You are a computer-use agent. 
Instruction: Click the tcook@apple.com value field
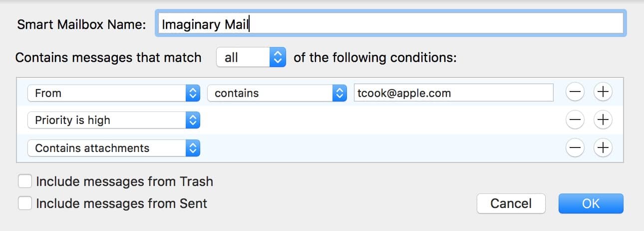tap(453, 93)
